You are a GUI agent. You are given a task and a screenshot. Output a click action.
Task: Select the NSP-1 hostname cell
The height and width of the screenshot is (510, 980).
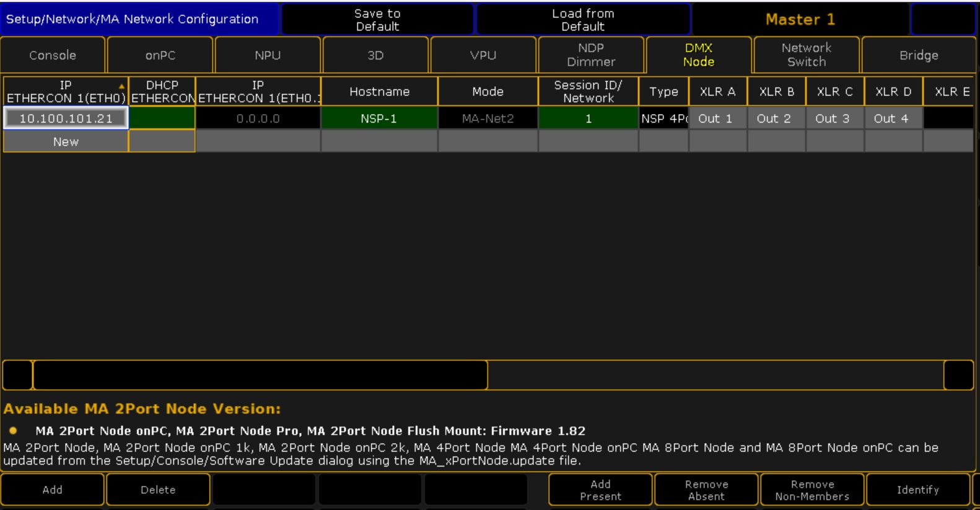click(x=379, y=118)
